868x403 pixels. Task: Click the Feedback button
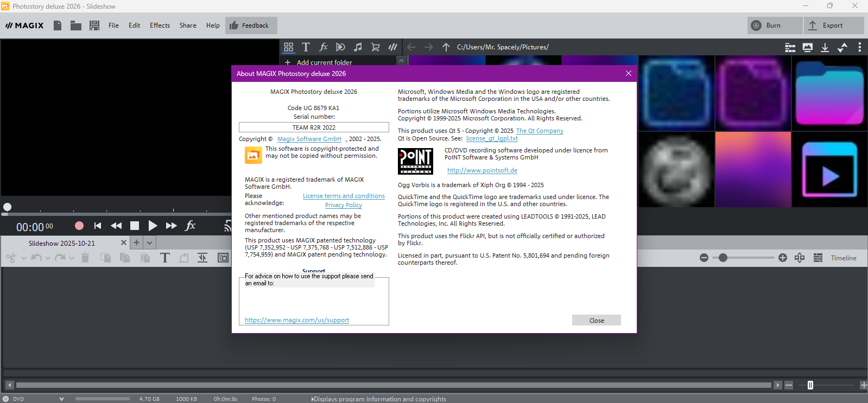251,25
